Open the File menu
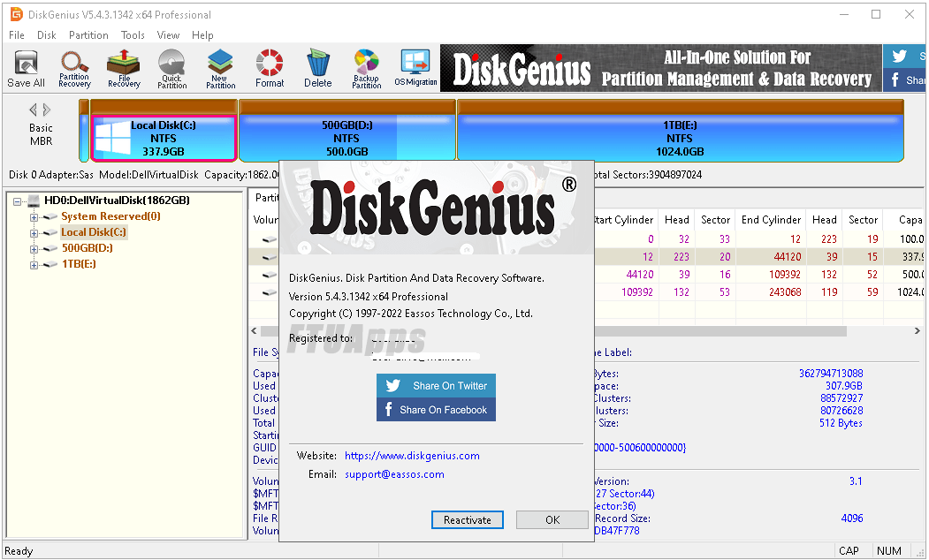The image size is (929, 560). [x=17, y=35]
